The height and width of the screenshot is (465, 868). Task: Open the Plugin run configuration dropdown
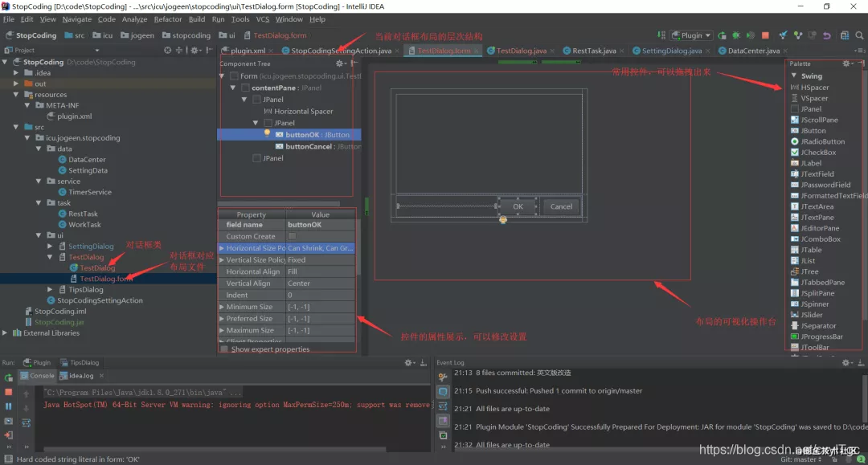pos(691,35)
